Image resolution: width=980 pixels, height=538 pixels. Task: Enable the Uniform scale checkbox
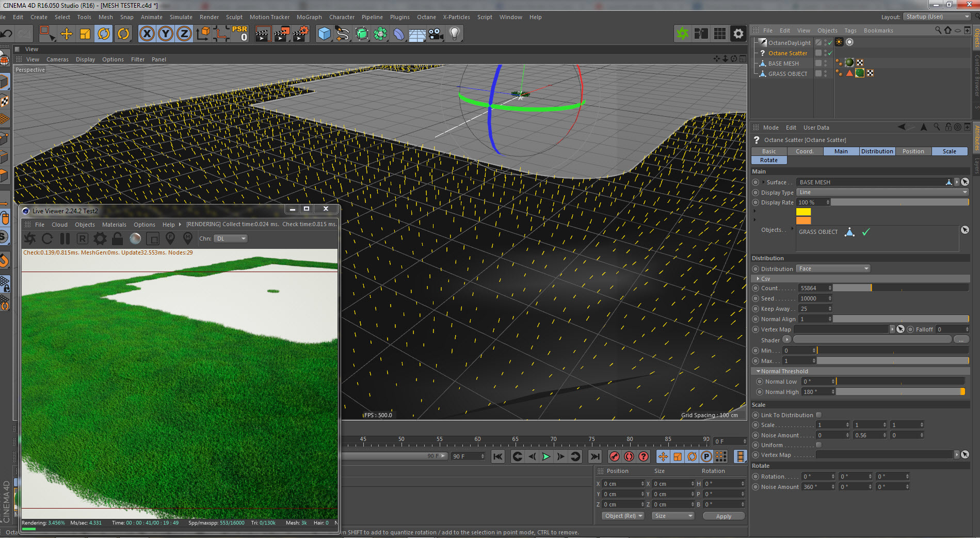pos(818,445)
